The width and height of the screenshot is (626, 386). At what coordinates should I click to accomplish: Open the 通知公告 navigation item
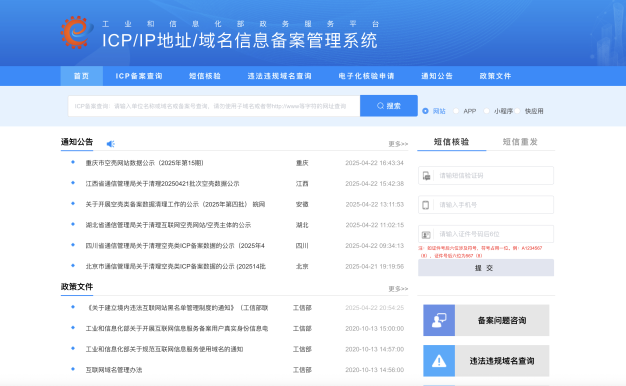click(x=437, y=76)
